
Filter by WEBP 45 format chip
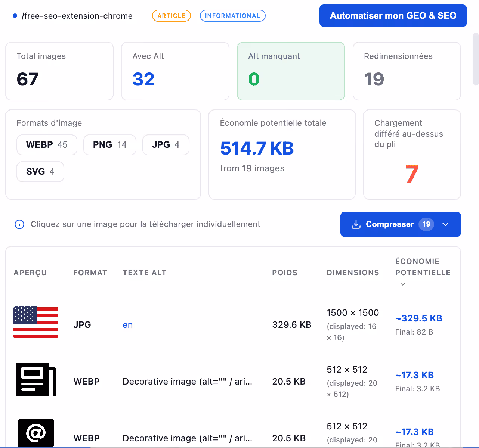(x=47, y=145)
